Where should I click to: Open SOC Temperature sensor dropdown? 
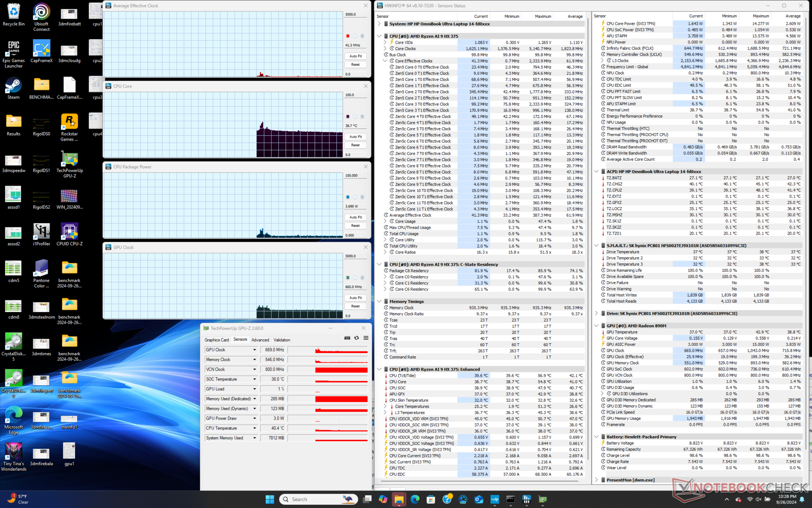[x=255, y=379]
